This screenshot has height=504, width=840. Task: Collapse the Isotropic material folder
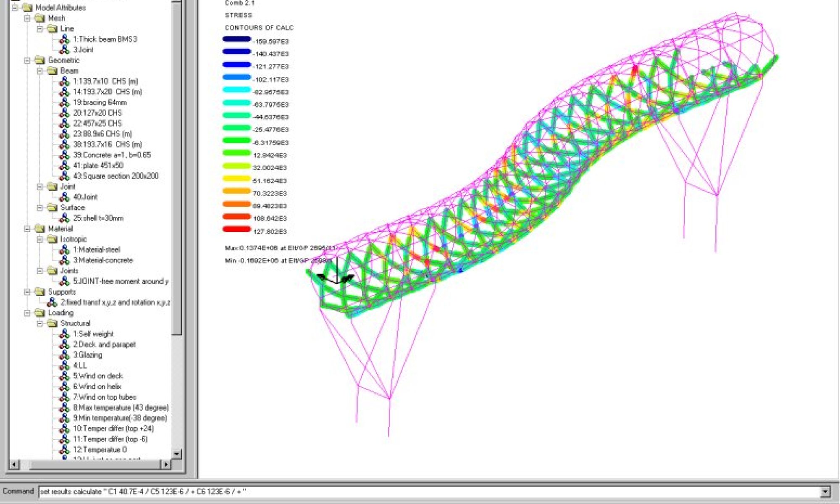[x=40, y=239]
